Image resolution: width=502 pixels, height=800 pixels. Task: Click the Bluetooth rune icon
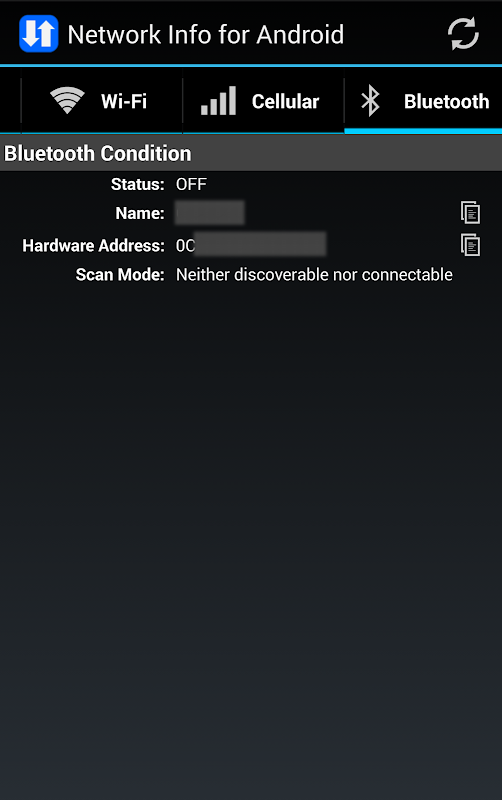click(x=370, y=101)
